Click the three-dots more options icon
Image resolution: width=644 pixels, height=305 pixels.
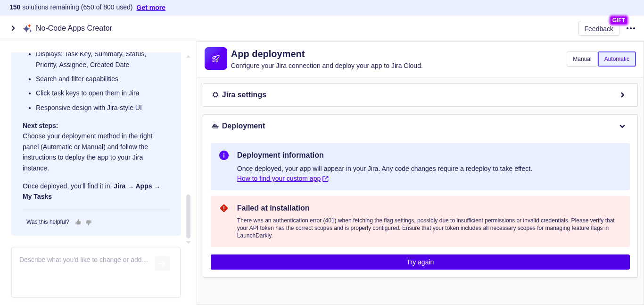[630, 28]
